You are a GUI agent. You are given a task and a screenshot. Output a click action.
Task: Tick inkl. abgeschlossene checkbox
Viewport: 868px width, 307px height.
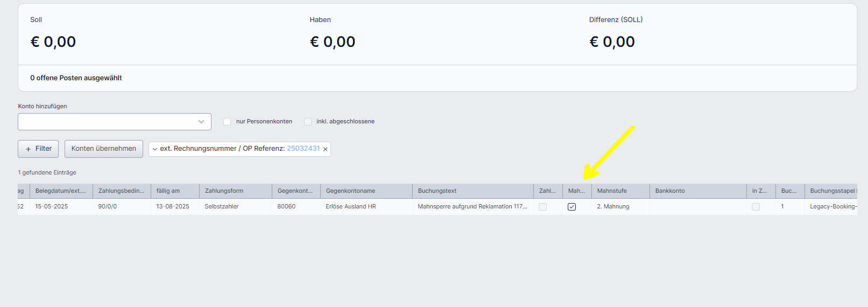pos(308,122)
